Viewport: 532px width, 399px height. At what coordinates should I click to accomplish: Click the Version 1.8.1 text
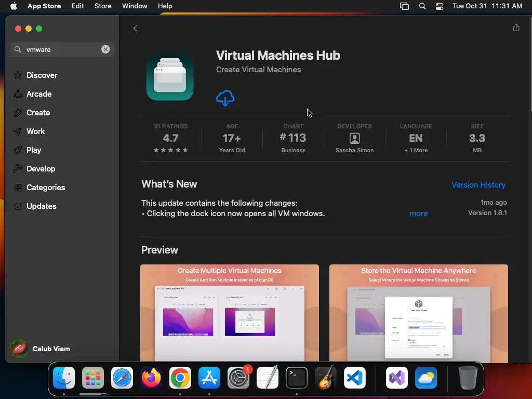click(487, 212)
